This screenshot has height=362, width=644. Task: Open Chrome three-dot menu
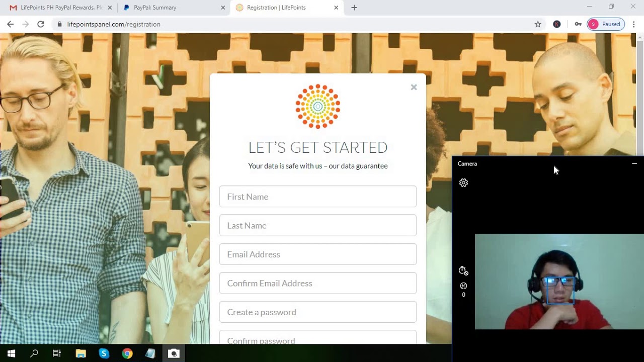coord(634,24)
